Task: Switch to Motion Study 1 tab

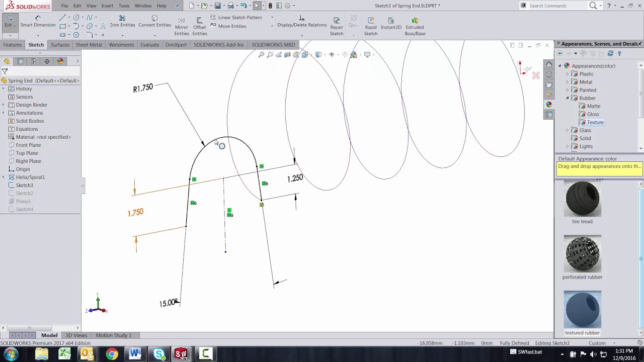Action: [114, 335]
